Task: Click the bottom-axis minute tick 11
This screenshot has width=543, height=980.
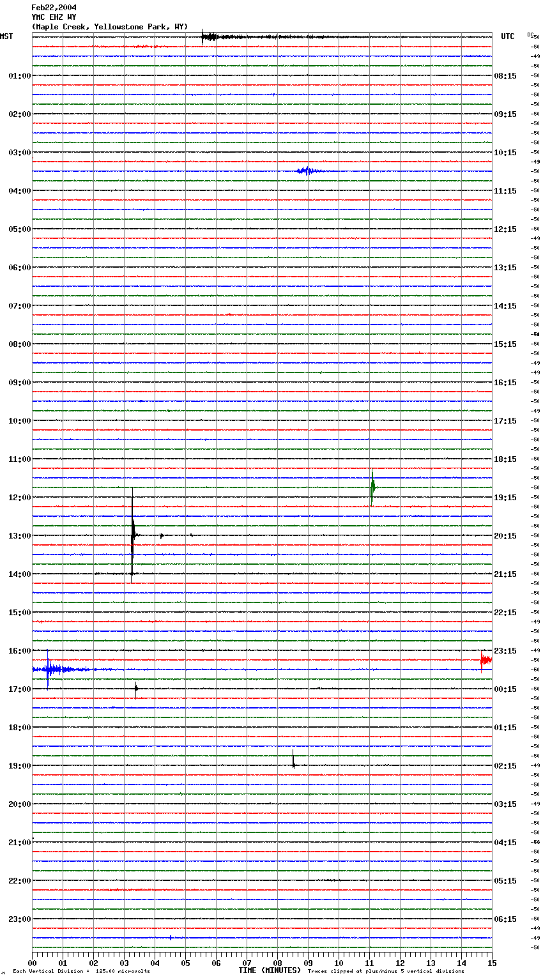Action: [369, 963]
